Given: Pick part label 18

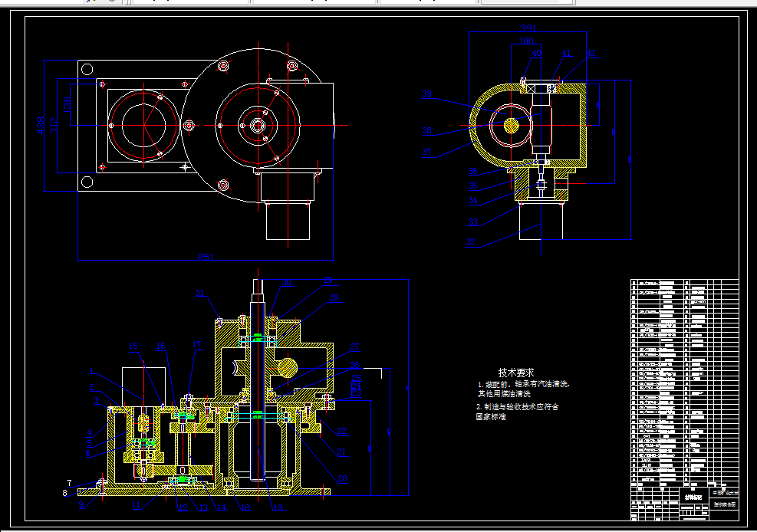Looking at the screenshot, I should 245,507.
